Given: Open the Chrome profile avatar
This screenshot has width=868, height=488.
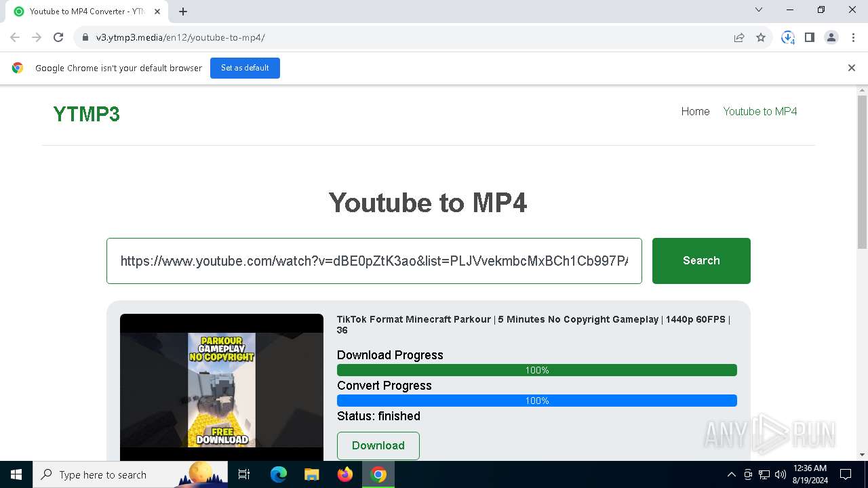Looking at the screenshot, I should point(831,37).
